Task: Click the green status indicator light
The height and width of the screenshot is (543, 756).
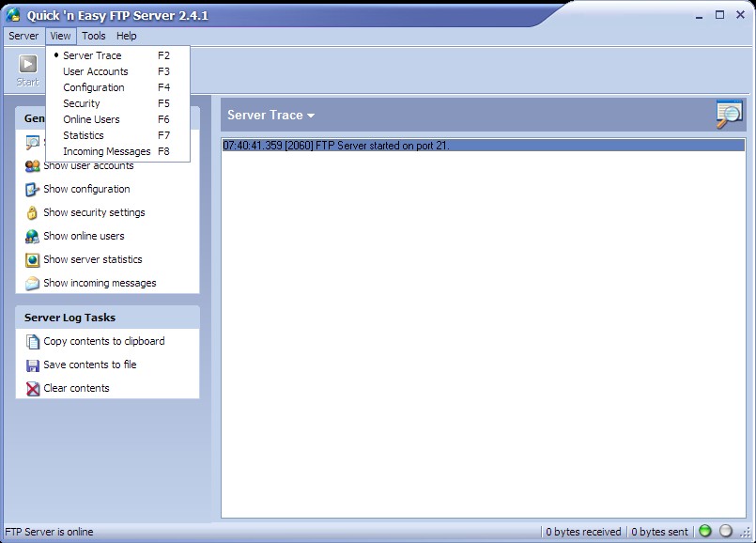Action: [705, 531]
